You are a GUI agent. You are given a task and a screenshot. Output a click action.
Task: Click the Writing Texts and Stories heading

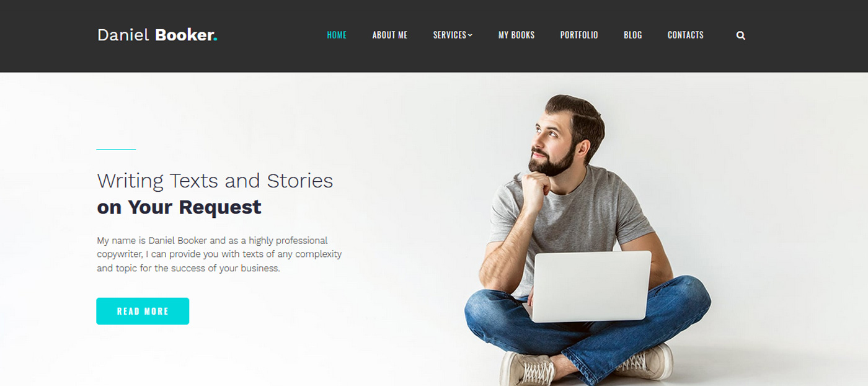pos(215,181)
